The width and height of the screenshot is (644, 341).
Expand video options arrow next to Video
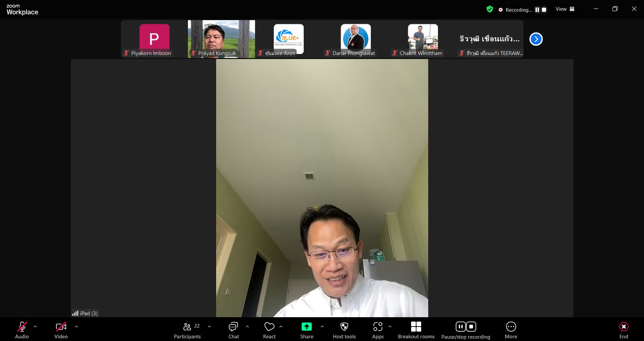click(77, 327)
